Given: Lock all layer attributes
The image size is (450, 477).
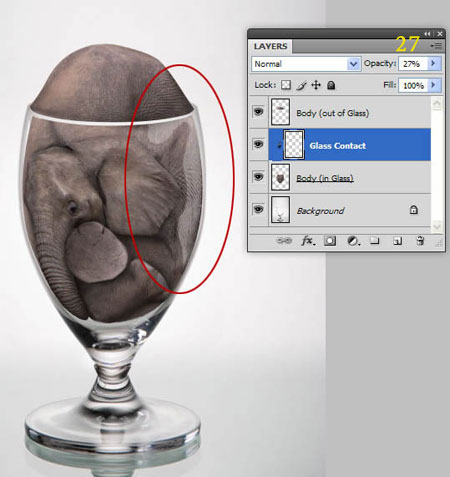Looking at the screenshot, I should point(331,85).
